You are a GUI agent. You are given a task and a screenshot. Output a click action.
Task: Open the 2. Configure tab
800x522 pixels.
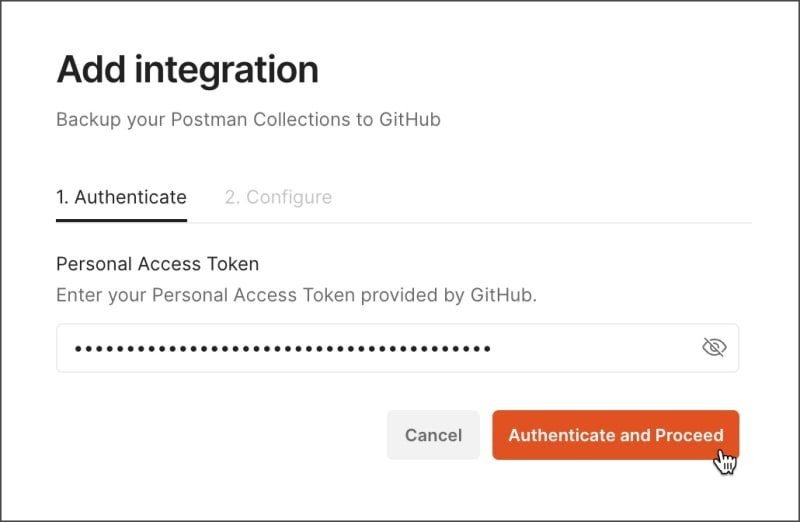coord(278,197)
